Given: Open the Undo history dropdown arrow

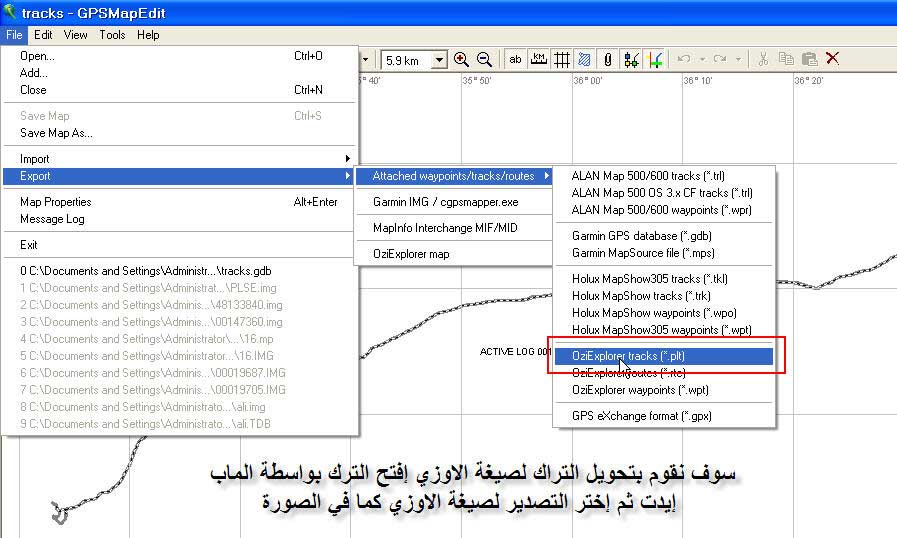Looking at the screenshot, I should [x=702, y=60].
